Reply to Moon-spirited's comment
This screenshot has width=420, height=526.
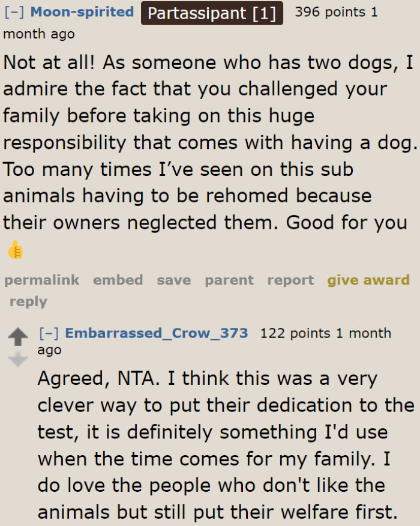(x=28, y=301)
